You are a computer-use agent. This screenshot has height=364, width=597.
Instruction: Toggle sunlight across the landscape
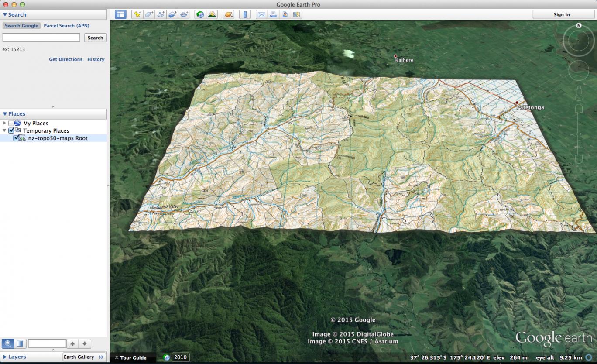point(212,14)
